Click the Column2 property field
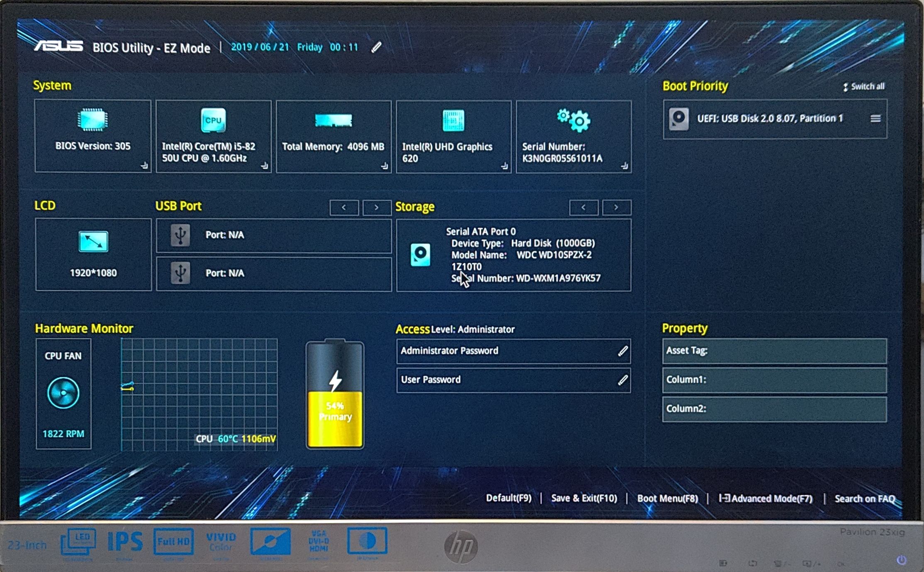Image resolution: width=924 pixels, height=572 pixels. [x=775, y=409]
